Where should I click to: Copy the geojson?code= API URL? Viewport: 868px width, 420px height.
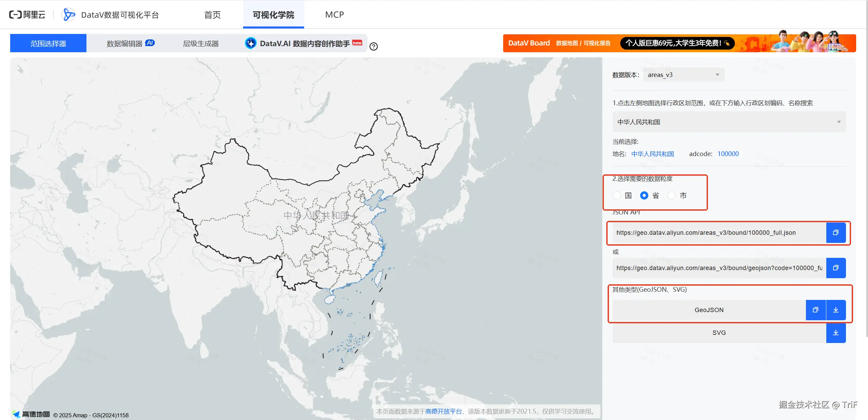click(835, 268)
